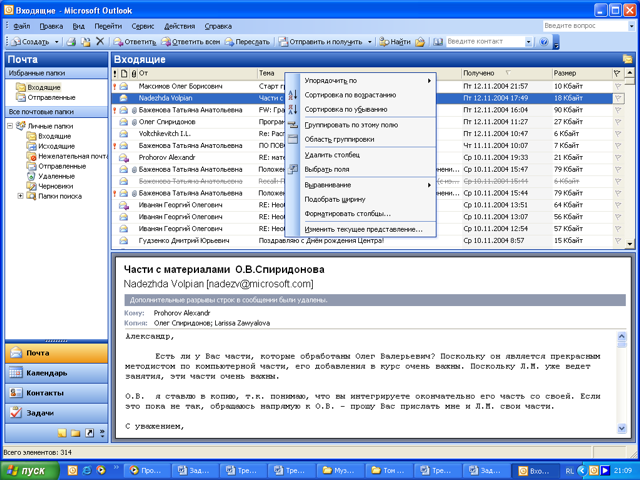Choose Сортировка по убыванию

tap(360, 109)
